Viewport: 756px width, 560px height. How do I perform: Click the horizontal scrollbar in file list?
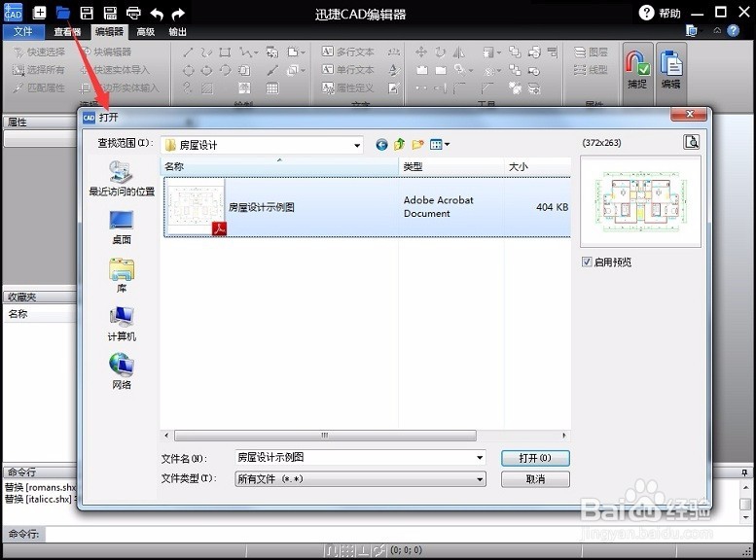(x=325, y=436)
